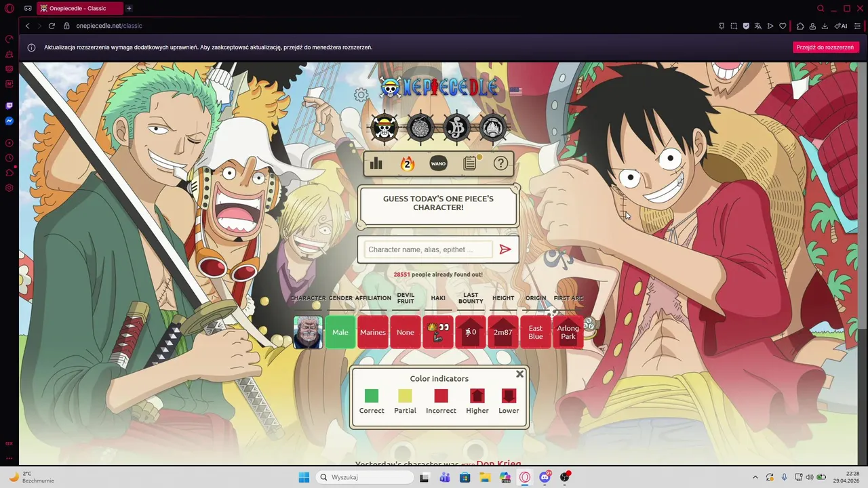Viewport: 868px width, 488px height.
Task: Open Discord from the taskbar
Action: [x=545, y=477]
